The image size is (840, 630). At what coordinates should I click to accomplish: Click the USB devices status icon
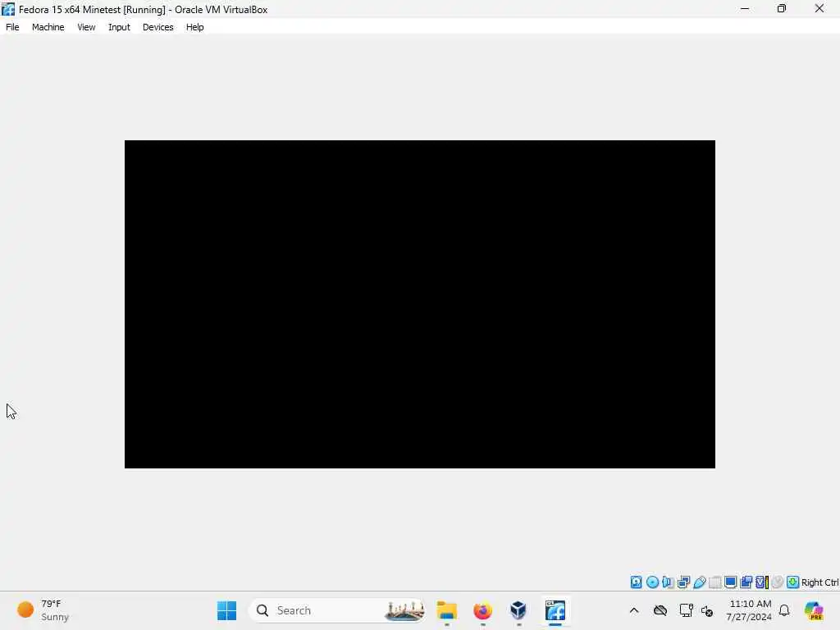(x=699, y=582)
